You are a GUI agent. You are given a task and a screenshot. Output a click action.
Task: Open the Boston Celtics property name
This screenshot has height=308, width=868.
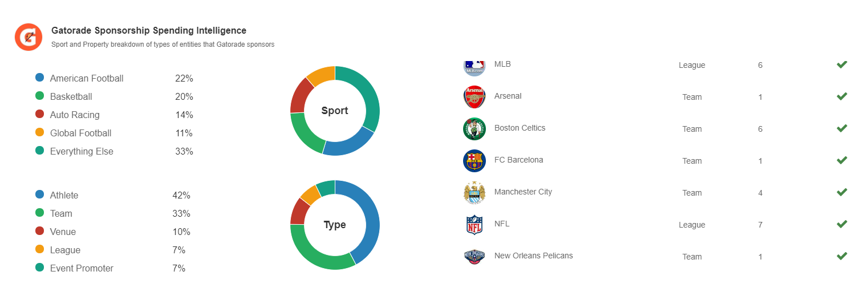point(520,128)
